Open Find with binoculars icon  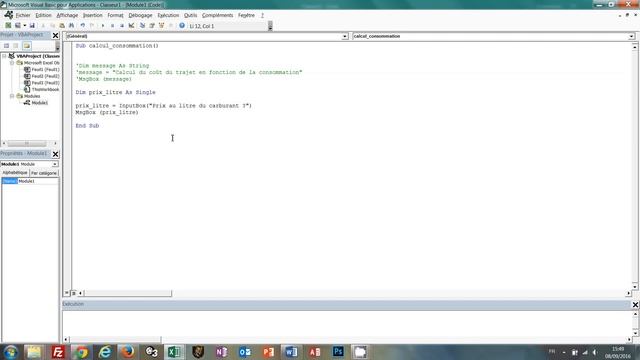[71, 25]
